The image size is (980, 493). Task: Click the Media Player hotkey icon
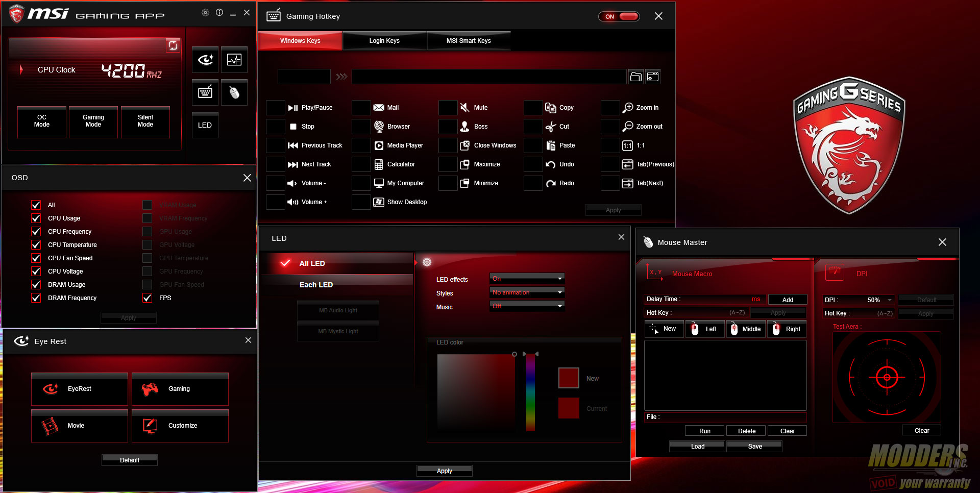(x=379, y=145)
